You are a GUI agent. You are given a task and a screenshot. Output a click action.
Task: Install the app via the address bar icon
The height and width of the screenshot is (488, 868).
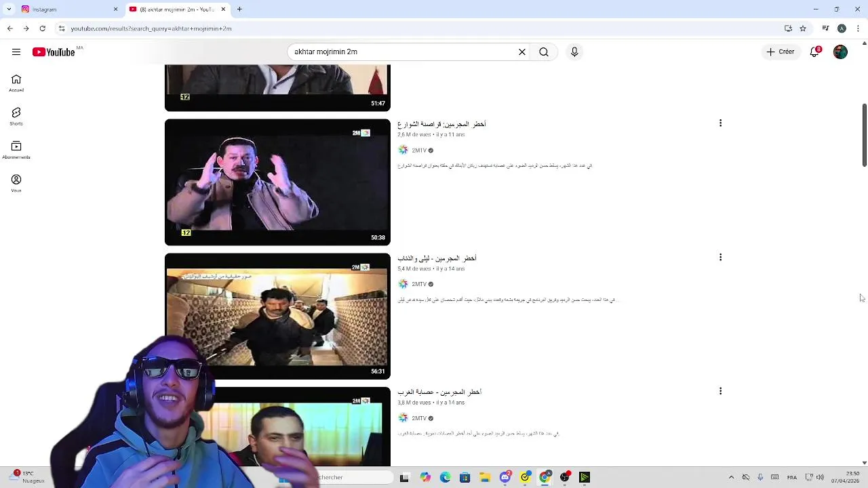[788, 28]
